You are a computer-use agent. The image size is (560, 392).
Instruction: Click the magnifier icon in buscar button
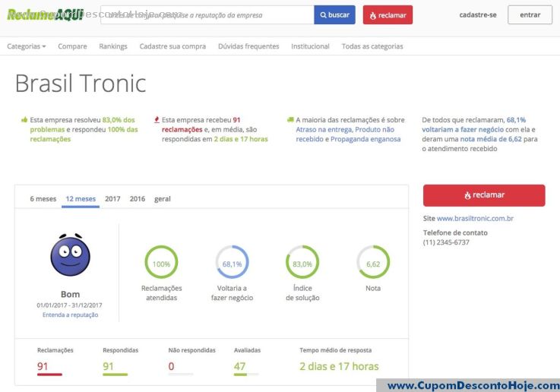click(x=323, y=15)
